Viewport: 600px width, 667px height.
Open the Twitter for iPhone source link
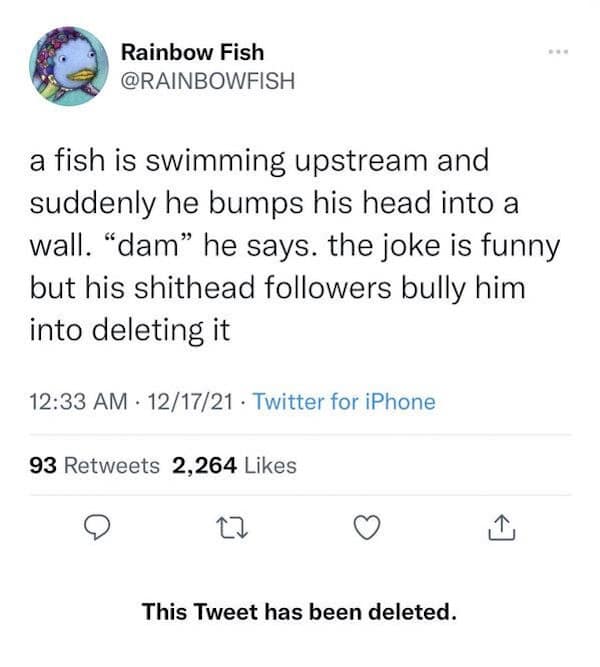click(x=344, y=402)
